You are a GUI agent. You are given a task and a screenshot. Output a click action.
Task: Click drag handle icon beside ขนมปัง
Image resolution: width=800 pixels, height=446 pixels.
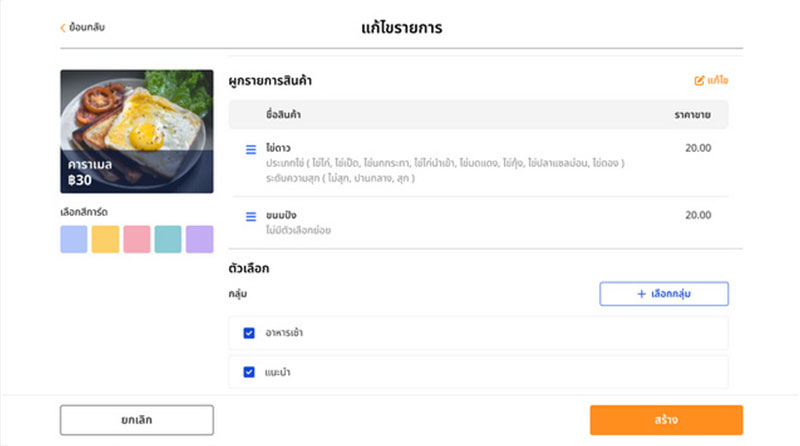click(251, 216)
